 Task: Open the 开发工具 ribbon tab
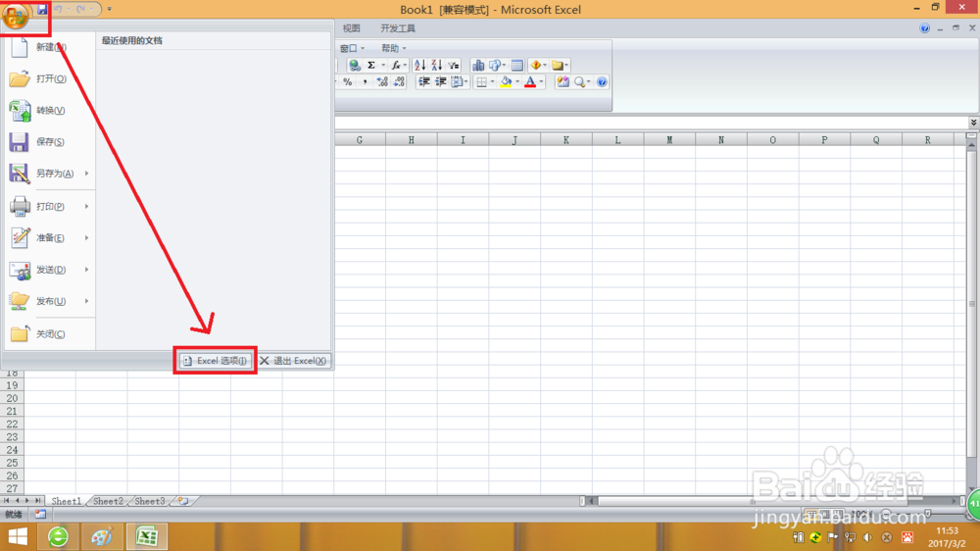pyautogui.click(x=398, y=28)
